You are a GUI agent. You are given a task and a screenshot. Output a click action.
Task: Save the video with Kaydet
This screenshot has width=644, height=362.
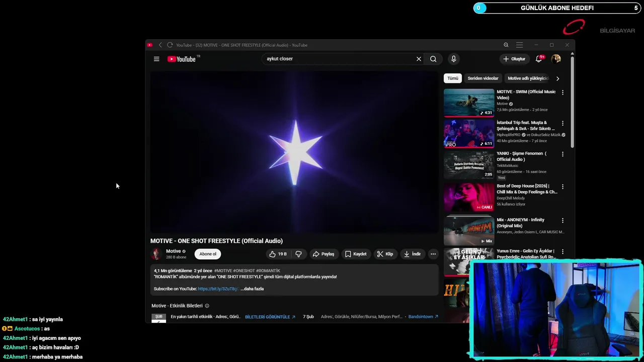tap(355, 254)
